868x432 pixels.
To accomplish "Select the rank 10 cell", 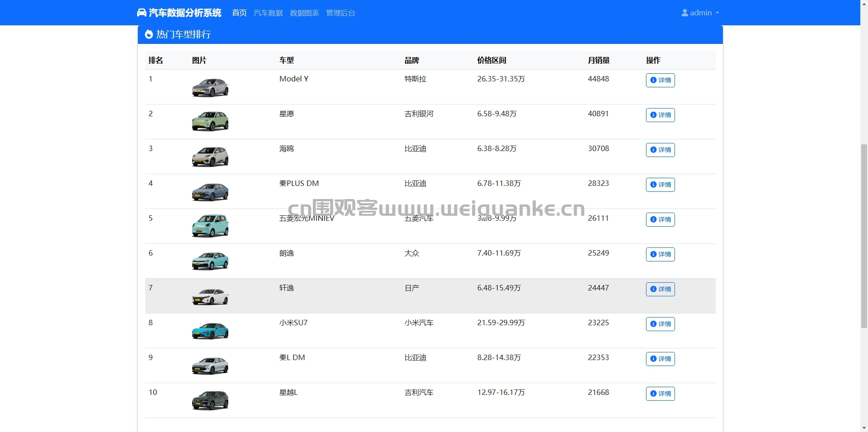I will point(153,392).
